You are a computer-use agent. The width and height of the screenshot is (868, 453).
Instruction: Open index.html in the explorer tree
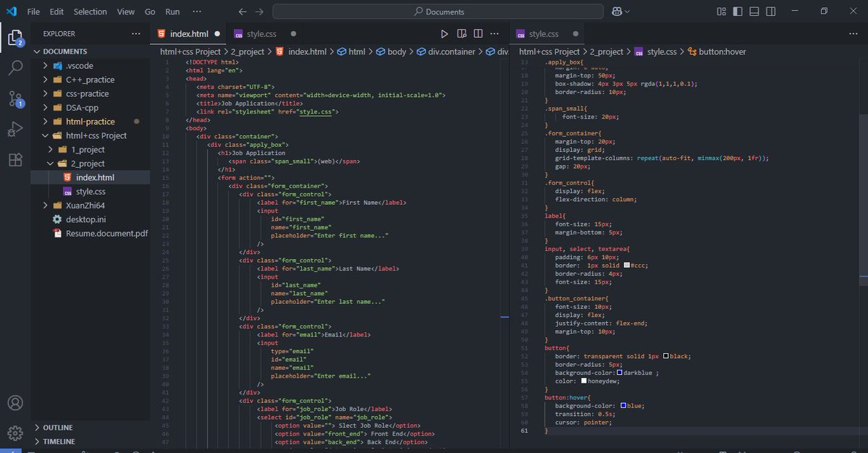[x=90, y=177]
